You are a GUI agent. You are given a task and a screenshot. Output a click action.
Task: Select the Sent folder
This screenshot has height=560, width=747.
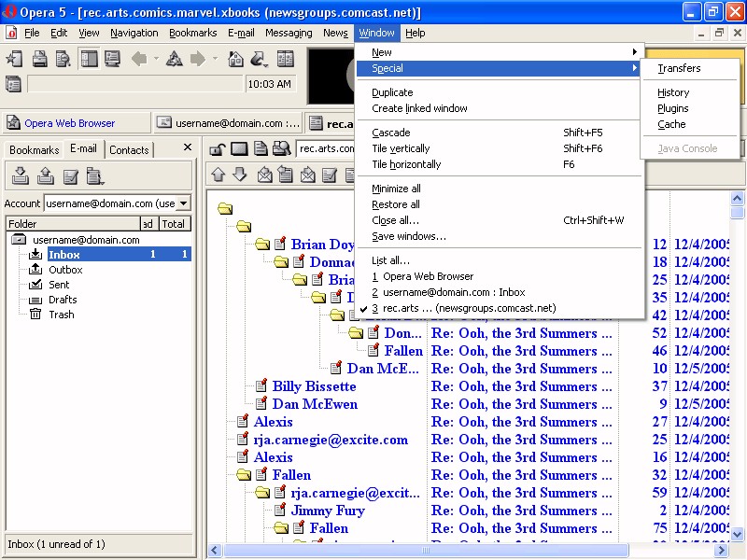(x=59, y=285)
